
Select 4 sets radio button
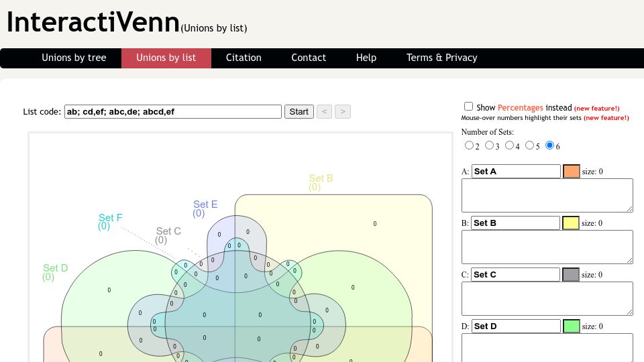point(509,145)
